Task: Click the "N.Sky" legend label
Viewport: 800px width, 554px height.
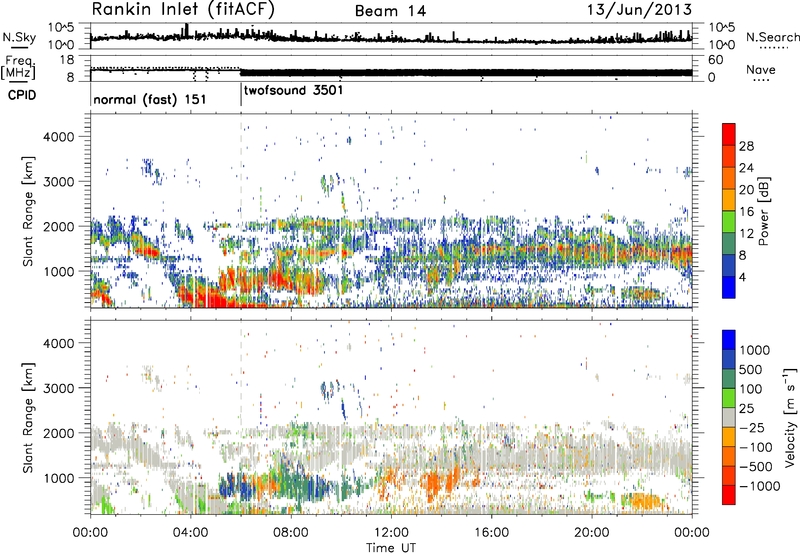Action: [x=19, y=37]
